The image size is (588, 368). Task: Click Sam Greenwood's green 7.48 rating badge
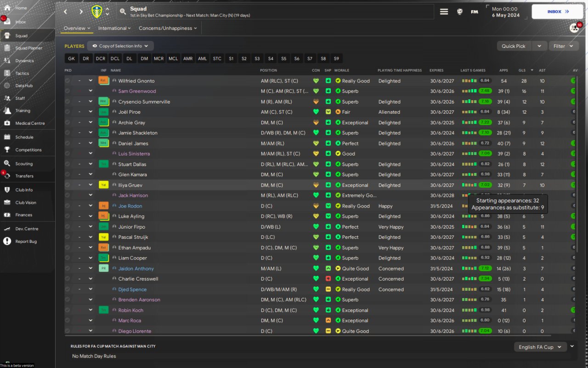click(485, 91)
